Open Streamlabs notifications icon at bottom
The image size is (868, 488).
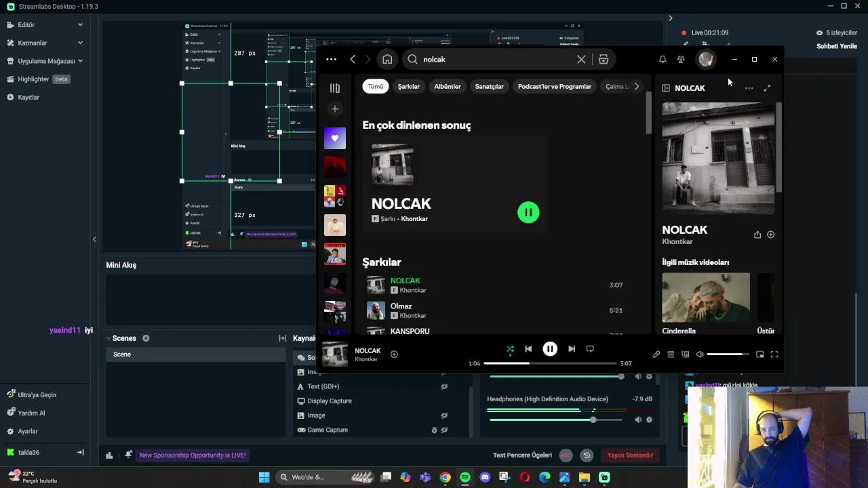128,455
